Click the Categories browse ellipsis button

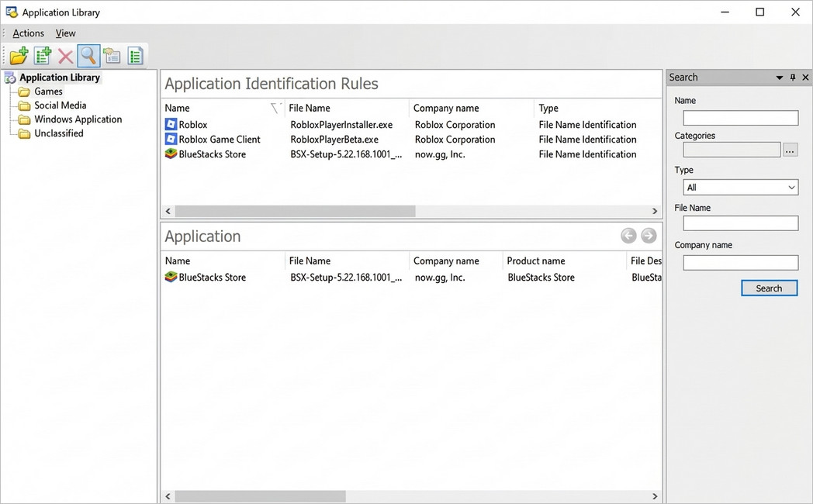pyautogui.click(x=791, y=150)
